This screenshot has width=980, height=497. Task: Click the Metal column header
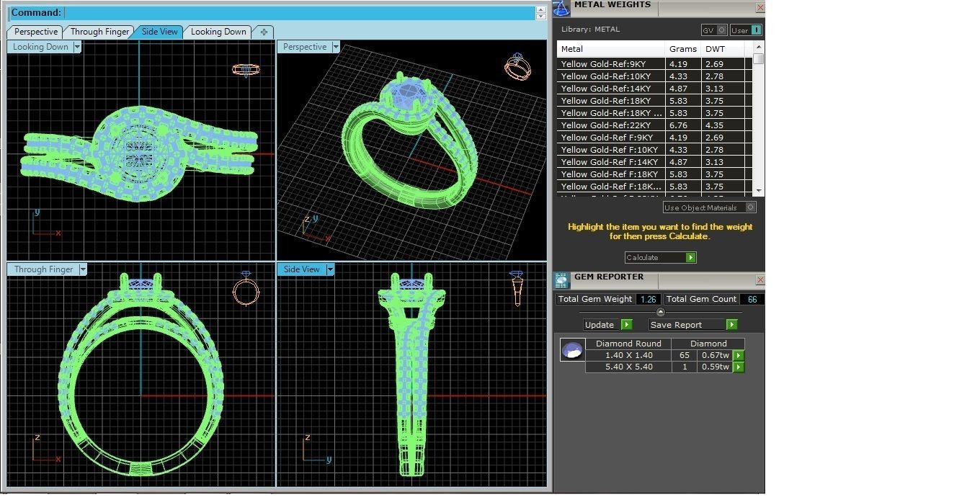pyautogui.click(x=610, y=49)
